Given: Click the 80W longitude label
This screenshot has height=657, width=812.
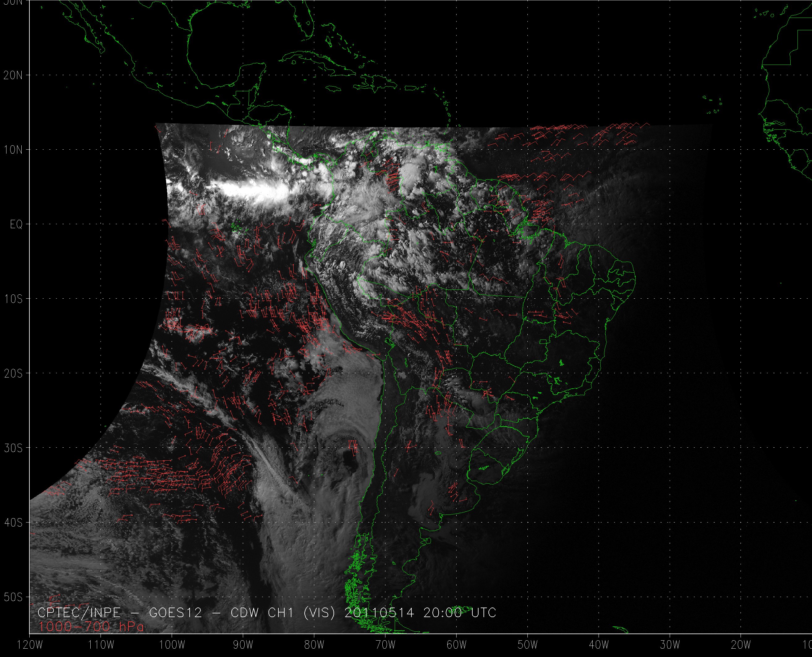Looking at the screenshot, I should point(314,645).
